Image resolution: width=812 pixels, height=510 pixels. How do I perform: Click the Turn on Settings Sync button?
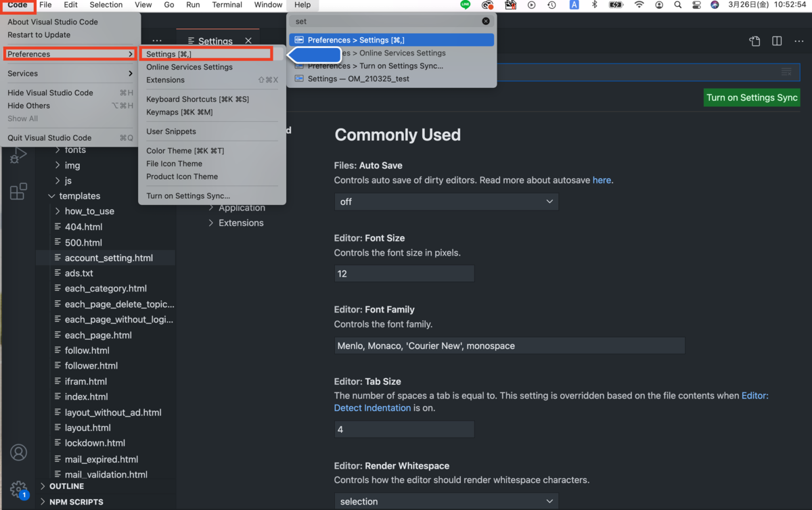751,97
